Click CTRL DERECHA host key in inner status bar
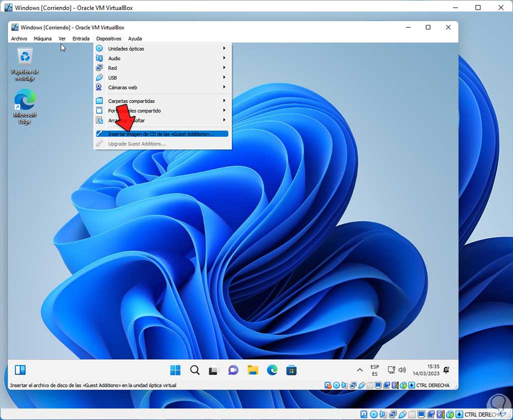The width and height of the screenshot is (513, 420). point(433,385)
